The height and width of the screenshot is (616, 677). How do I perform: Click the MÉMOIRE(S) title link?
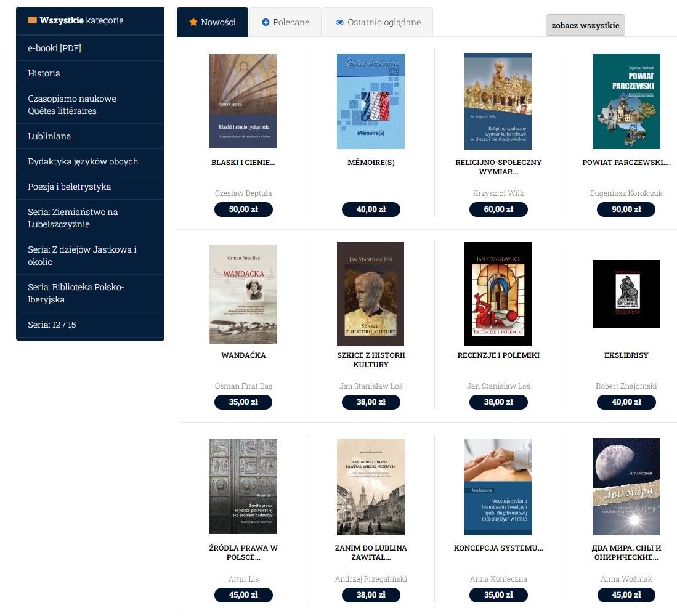pos(371,163)
